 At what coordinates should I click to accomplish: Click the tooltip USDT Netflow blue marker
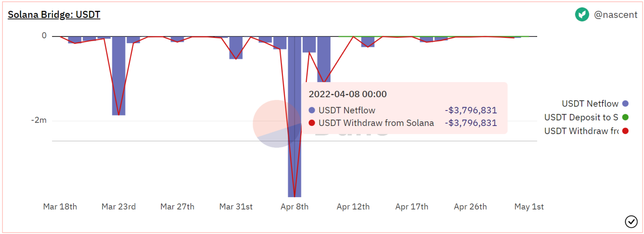[312, 111]
